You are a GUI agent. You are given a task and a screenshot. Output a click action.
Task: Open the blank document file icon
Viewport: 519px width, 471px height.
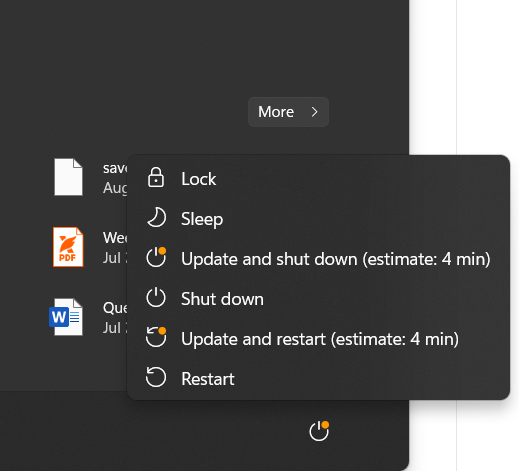pos(68,177)
